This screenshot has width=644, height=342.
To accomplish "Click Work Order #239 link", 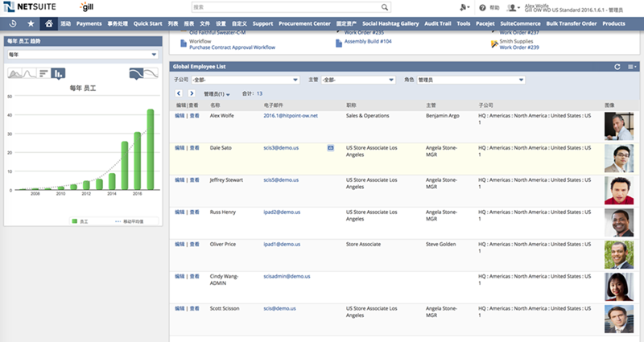I will click(518, 47).
